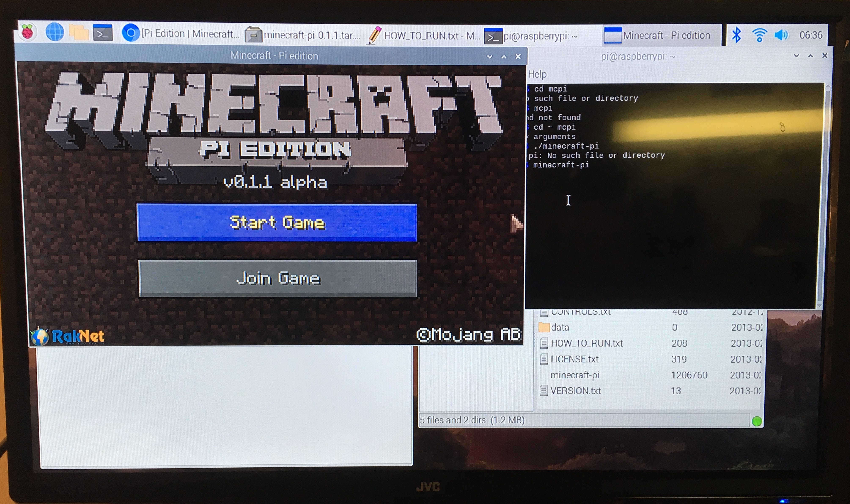
Task: Select the data folder in file list
Action: point(560,327)
